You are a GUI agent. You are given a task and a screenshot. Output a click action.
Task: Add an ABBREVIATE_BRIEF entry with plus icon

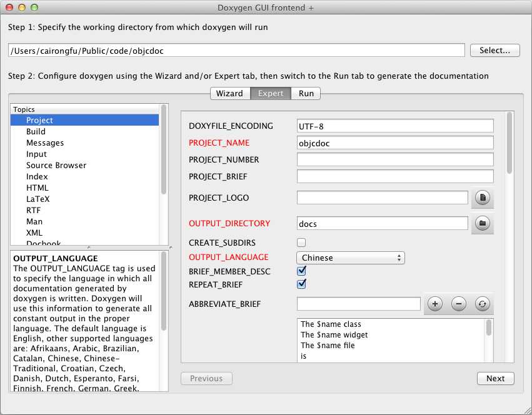(x=435, y=304)
